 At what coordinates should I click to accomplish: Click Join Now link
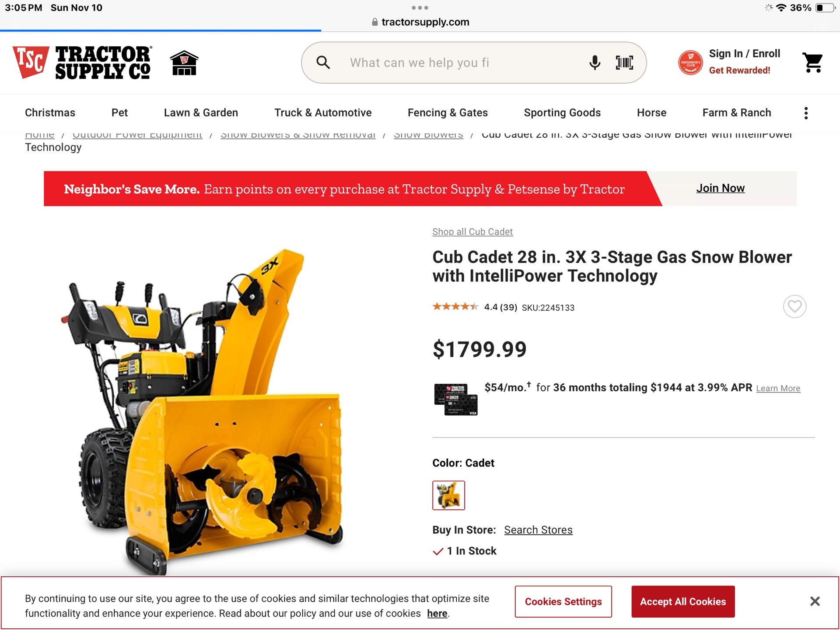point(720,188)
